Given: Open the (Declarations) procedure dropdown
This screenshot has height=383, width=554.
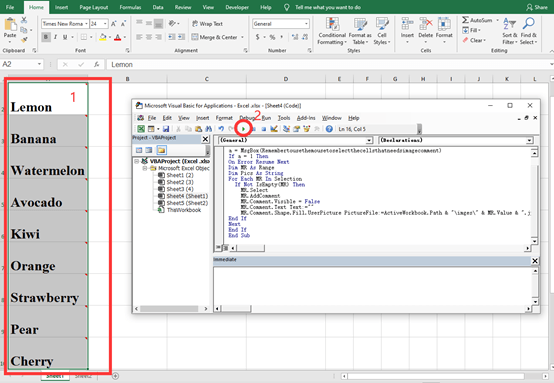Looking at the screenshot, I should pos(529,140).
